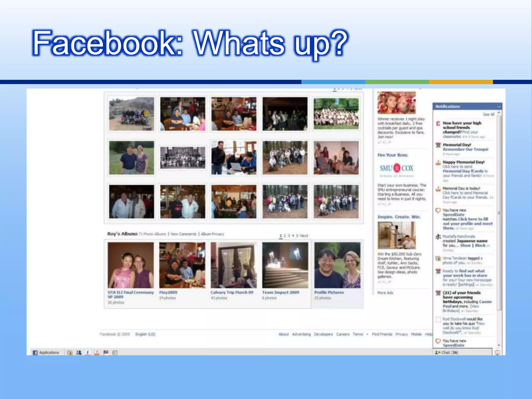Image resolution: width=532 pixels, height=399 pixels.
Task: Click the 'Fire Your Boss.' ad title
Action: pos(393,155)
